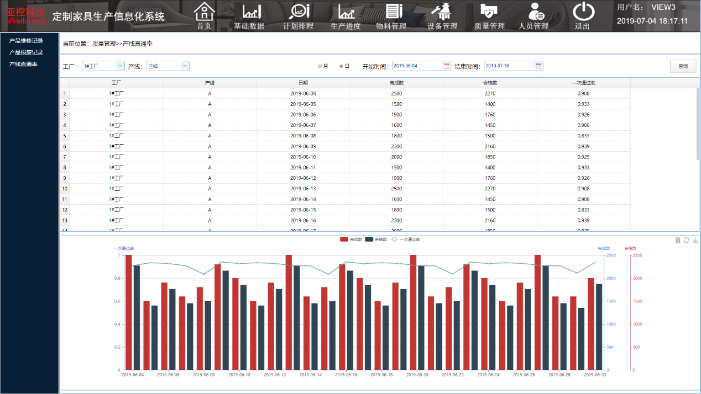Click the date cell 2019-06-13
The image size is (701, 394).
pos(303,189)
